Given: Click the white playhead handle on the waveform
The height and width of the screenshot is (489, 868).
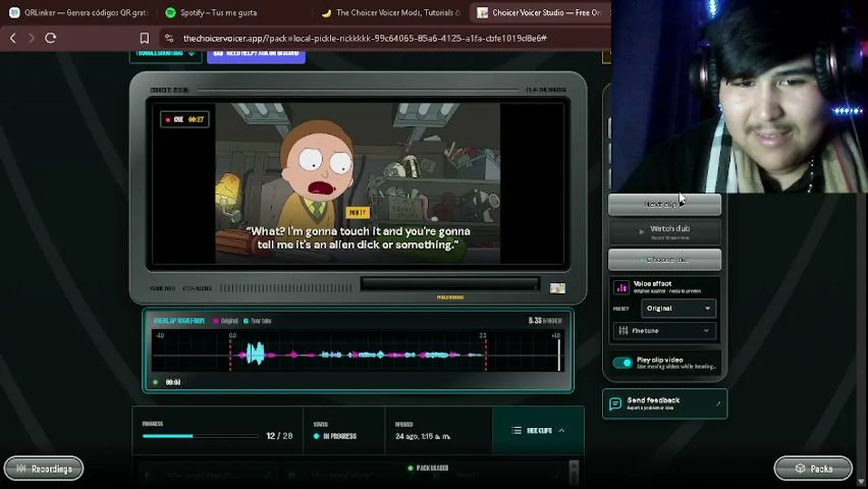Looking at the screenshot, I should coord(559,354).
